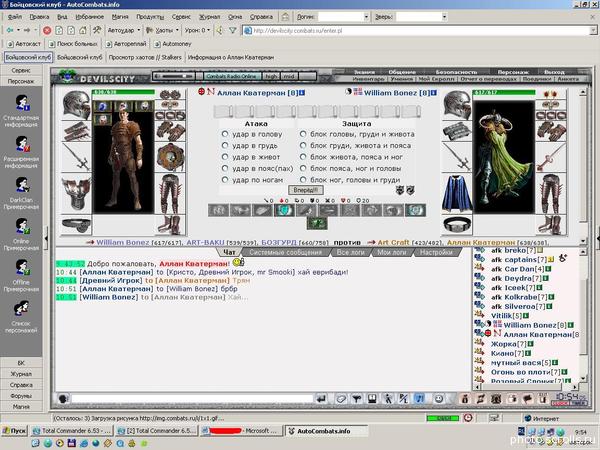Click the info icon next to William Bonez [8]
600x450 pixels.
(x=434, y=93)
